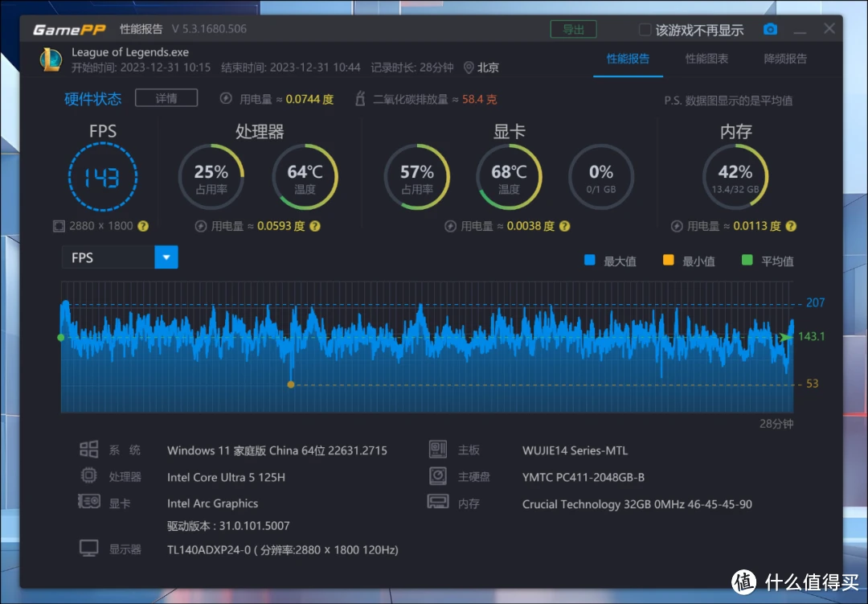Click the power icon under GPU gauges
Viewport: 868px width, 604px height.
[451, 226]
